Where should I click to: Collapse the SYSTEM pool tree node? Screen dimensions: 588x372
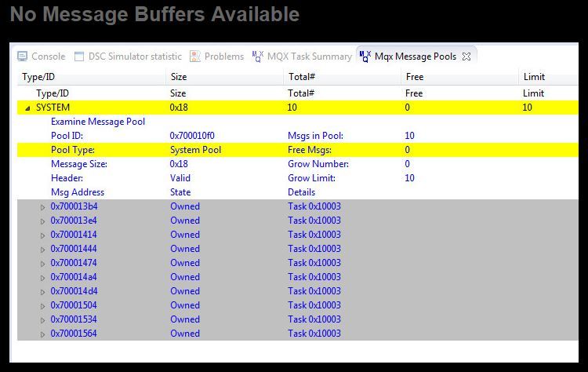point(28,108)
